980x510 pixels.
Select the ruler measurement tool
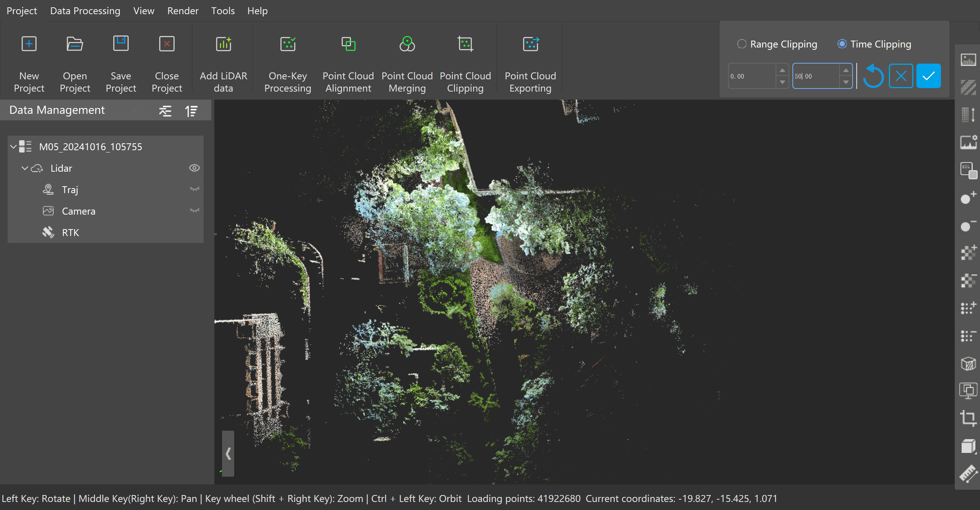[x=968, y=474]
